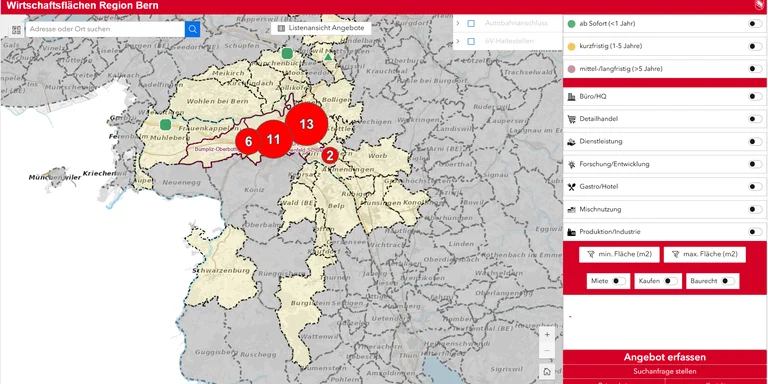The height and width of the screenshot is (384, 768).
Task: Click the green triangle map marker
Action: pos(328,57)
